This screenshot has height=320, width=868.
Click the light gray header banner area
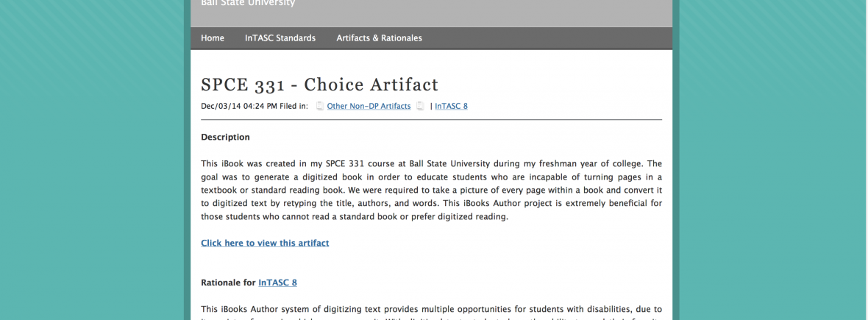click(x=515, y=13)
